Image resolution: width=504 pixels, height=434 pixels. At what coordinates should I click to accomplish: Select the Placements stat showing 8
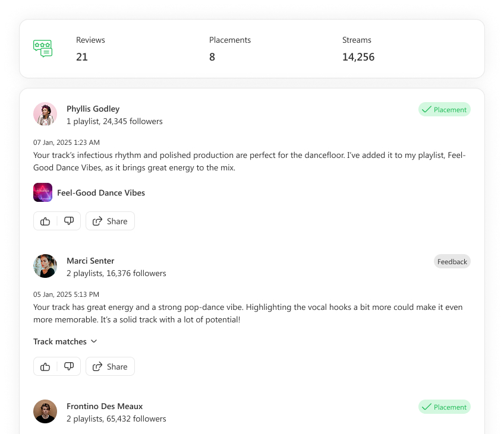[x=229, y=49]
